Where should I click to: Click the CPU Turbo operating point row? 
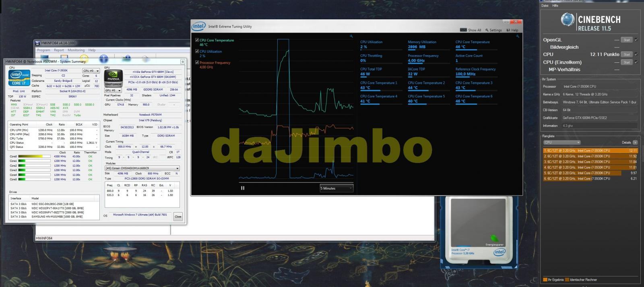click(54, 138)
